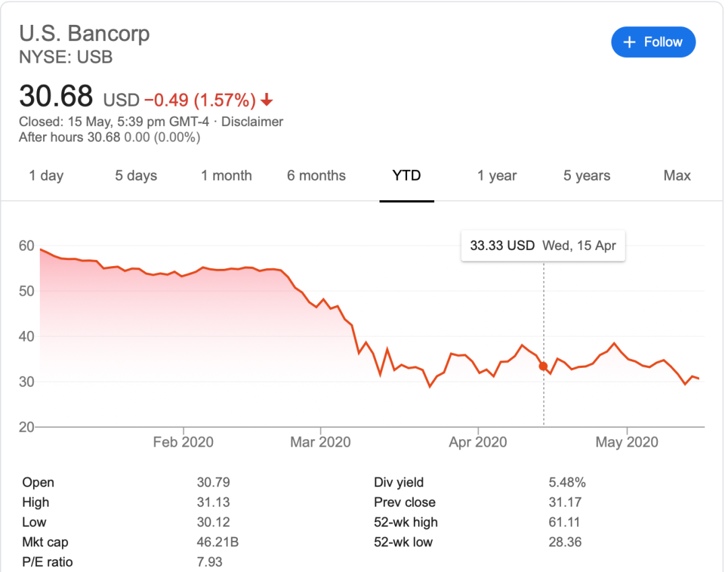
Task: Select the YTD tab
Action: (x=406, y=176)
